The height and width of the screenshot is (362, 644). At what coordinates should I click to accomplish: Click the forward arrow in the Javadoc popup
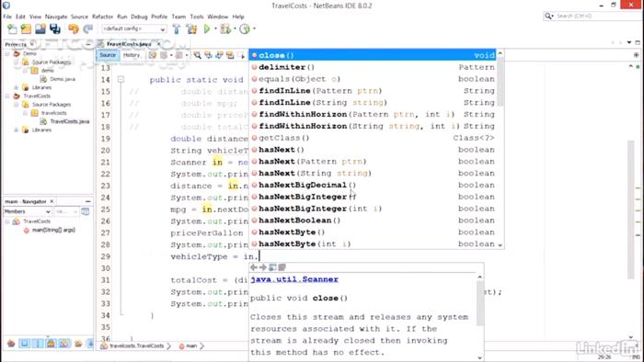(x=263, y=267)
